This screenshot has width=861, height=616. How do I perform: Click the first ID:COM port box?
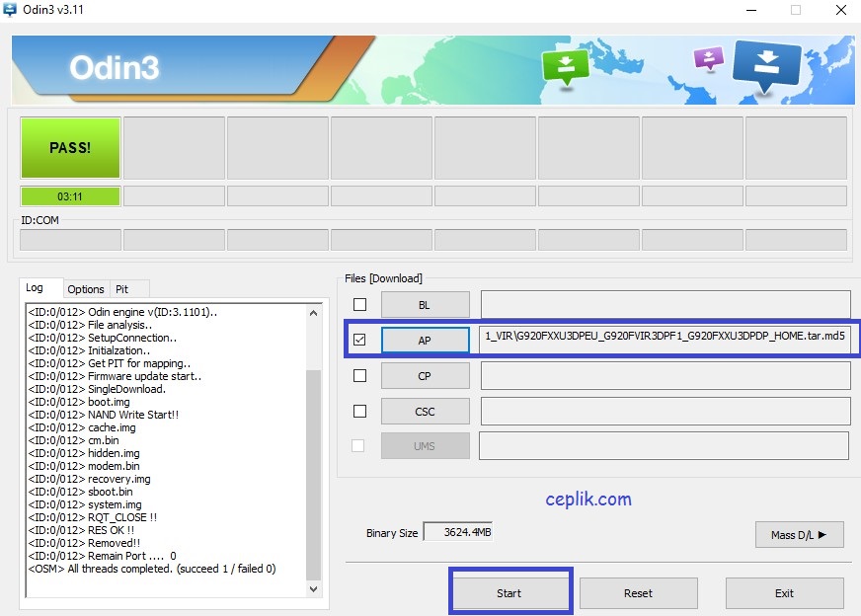[70, 240]
